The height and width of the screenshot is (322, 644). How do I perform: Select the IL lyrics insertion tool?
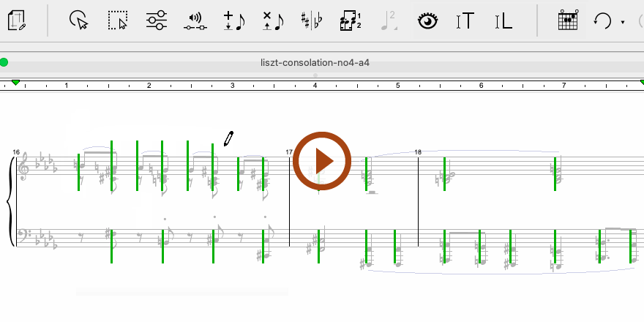click(504, 21)
